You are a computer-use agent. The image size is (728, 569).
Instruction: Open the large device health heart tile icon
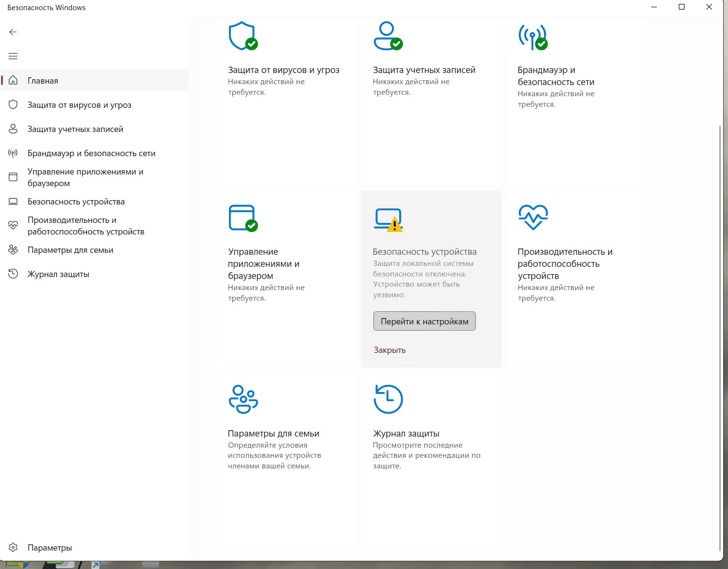[533, 218]
